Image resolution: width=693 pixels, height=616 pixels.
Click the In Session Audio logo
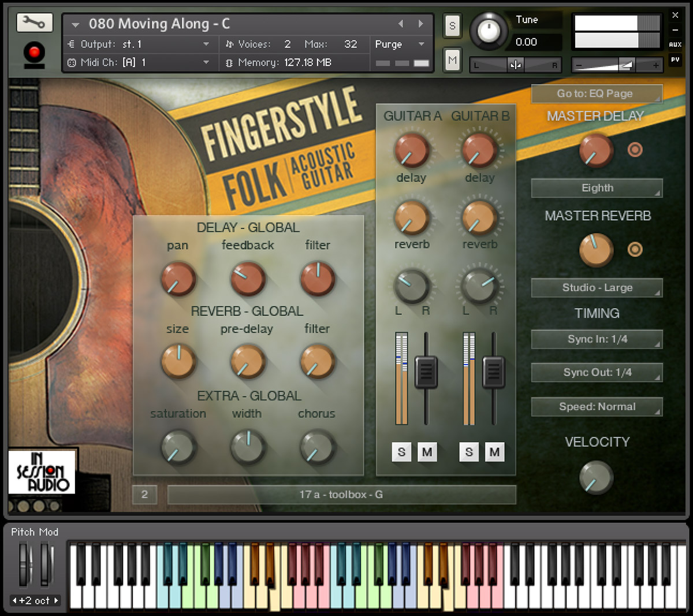tap(42, 472)
